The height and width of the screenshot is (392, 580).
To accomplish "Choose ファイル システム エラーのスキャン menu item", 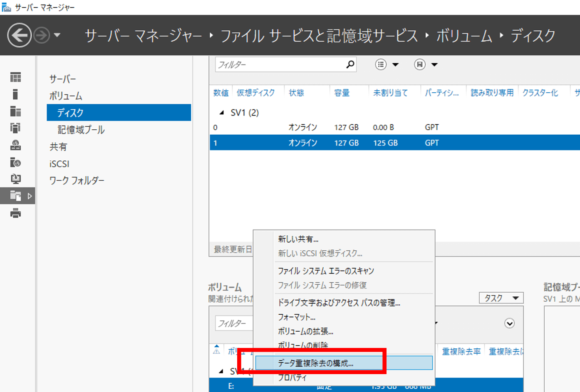I will (x=326, y=271).
